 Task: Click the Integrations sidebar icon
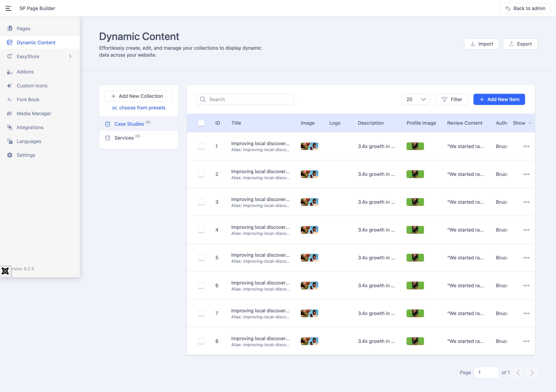click(10, 127)
